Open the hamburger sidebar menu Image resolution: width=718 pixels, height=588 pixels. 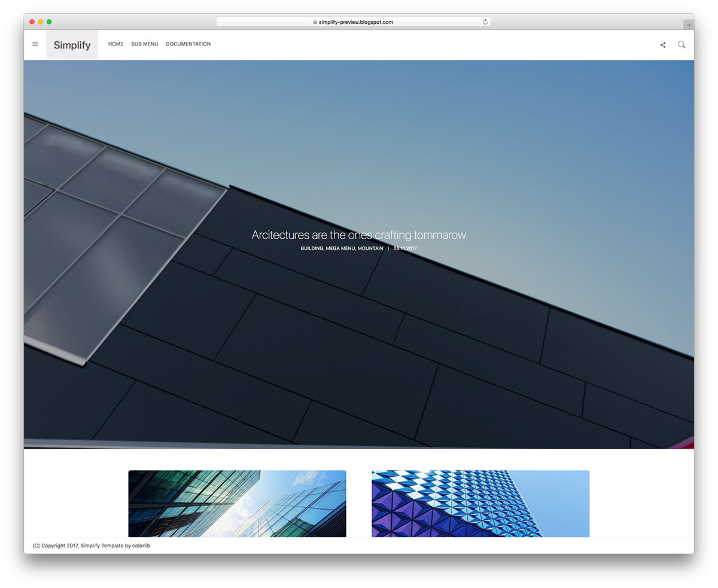[x=35, y=44]
